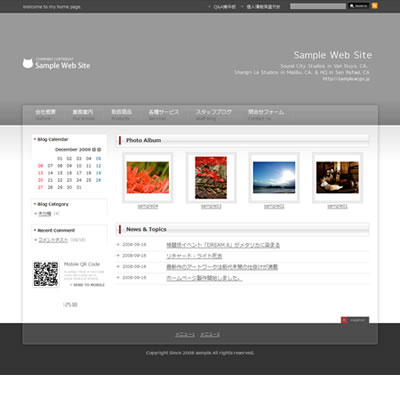Click the sample02 caption link
Screen dimensions: 400x400
point(274,207)
